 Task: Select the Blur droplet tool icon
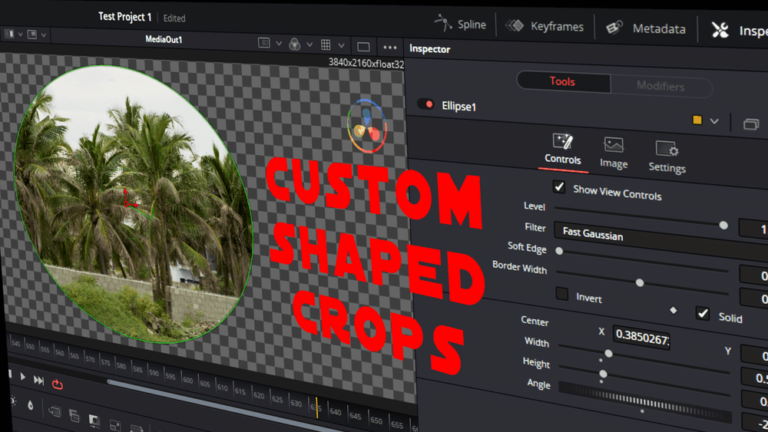(30, 405)
